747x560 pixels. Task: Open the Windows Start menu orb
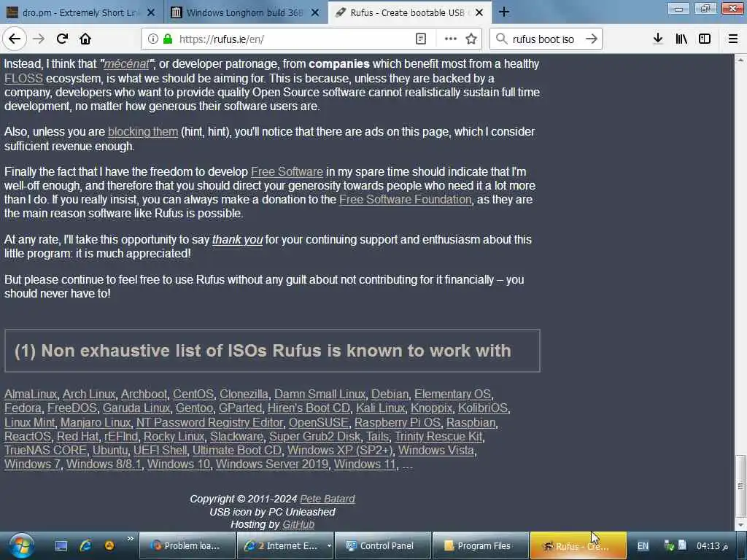click(21, 545)
